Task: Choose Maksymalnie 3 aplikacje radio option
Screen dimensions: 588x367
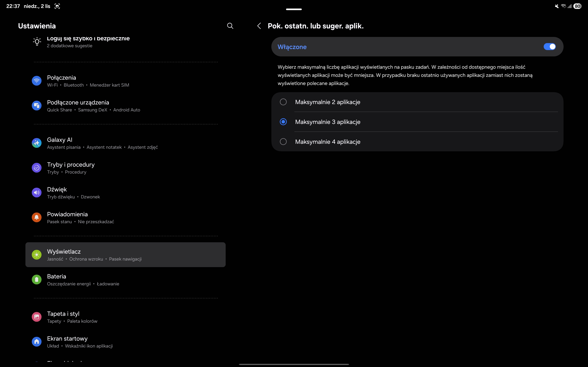Action: click(283, 122)
